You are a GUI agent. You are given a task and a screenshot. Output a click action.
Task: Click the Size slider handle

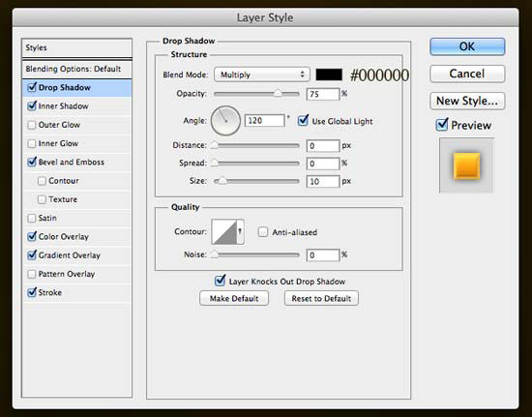coord(222,181)
